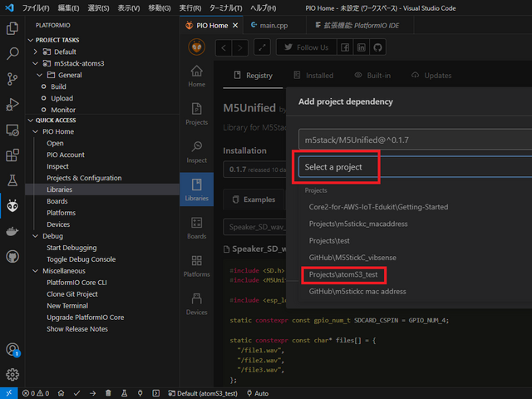Click the status bar Clean trash icon
Screen dimensions: 532x399
pos(108,393)
